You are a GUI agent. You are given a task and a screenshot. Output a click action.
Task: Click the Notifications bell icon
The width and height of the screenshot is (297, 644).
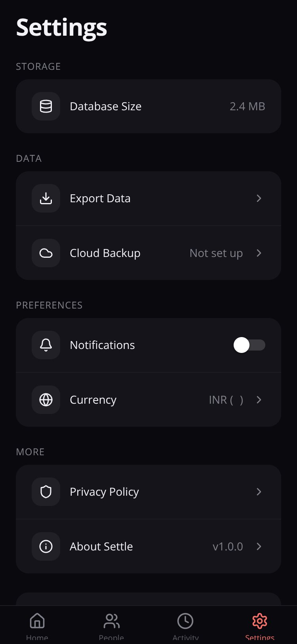pyautogui.click(x=46, y=345)
